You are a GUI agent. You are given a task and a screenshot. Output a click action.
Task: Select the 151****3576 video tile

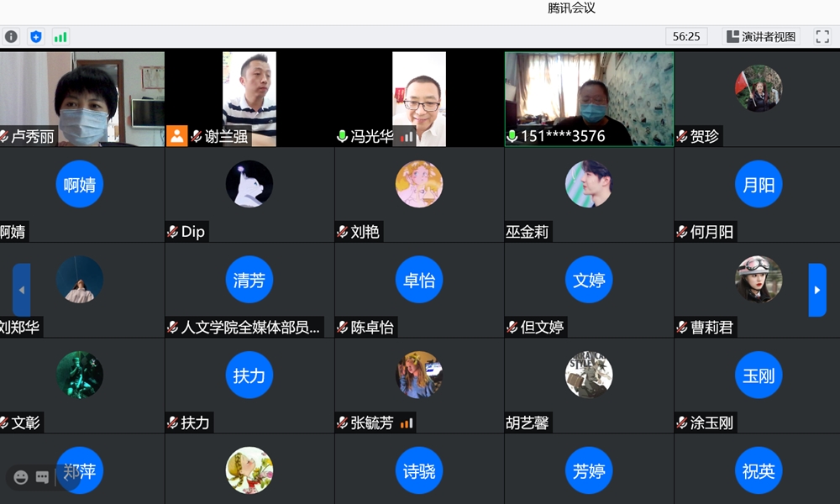click(589, 97)
